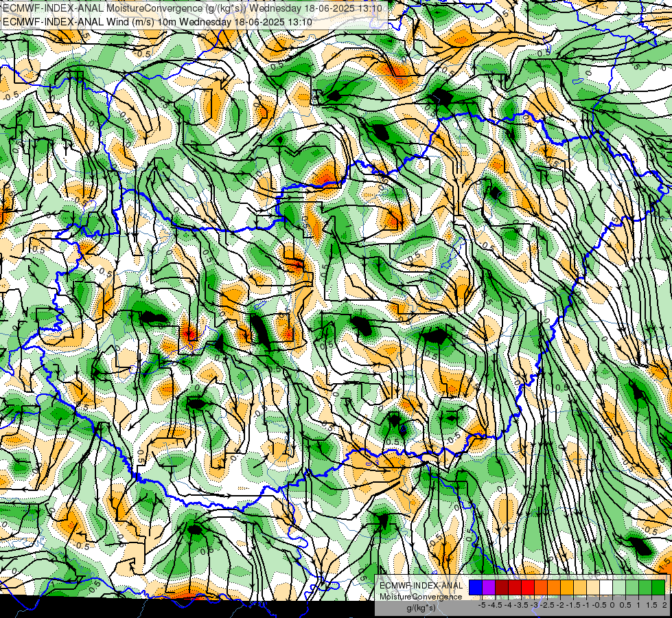Click the legend label ECMWF-INDEX-ANAL
The image size is (672, 618).
tap(421, 586)
